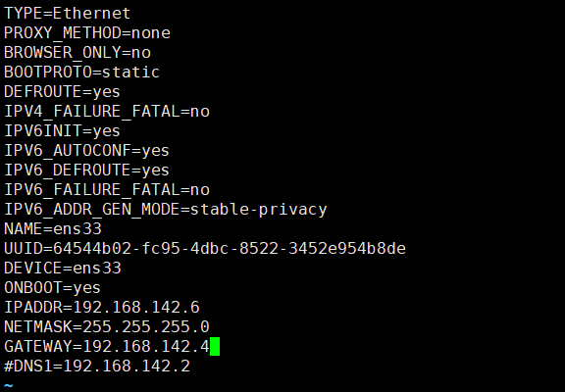Click the green cursor block after GATEWAY
Screen dimensions: 565x392
pyautogui.click(x=215, y=346)
